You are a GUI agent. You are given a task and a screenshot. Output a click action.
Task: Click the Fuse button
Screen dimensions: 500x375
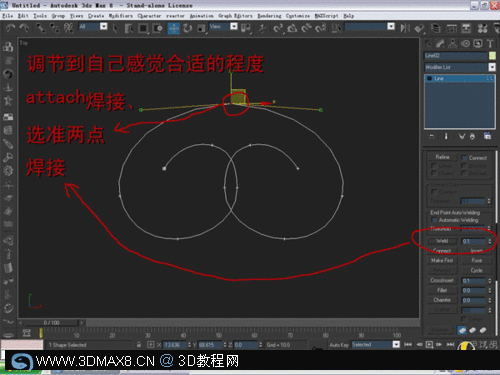(476, 260)
